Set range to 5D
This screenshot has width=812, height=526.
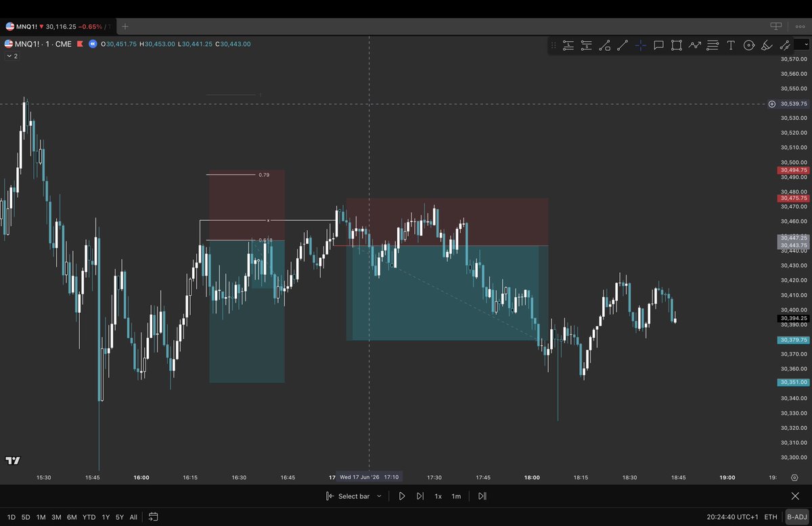click(x=26, y=517)
